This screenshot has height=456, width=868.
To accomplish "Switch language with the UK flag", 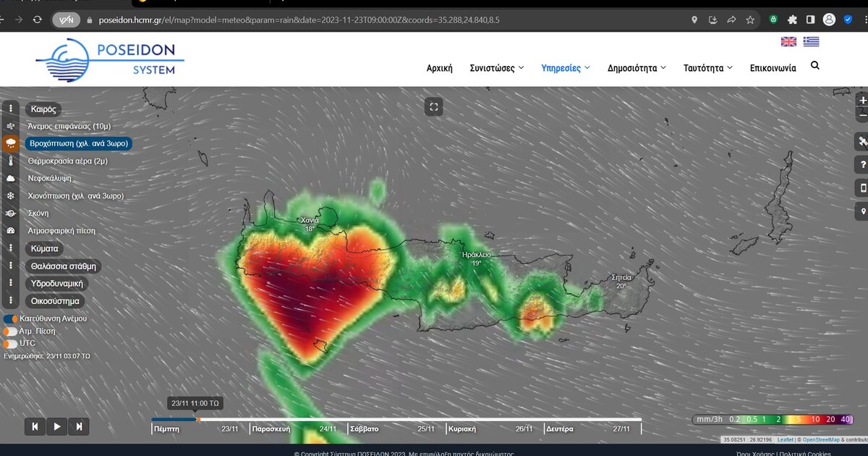I will click(x=788, y=42).
